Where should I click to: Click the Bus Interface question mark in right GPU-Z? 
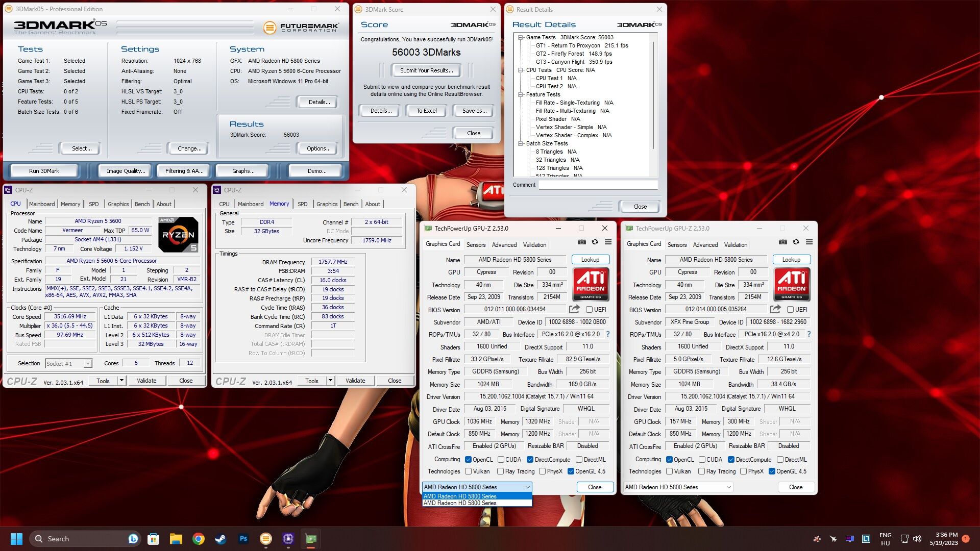coord(808,334)
